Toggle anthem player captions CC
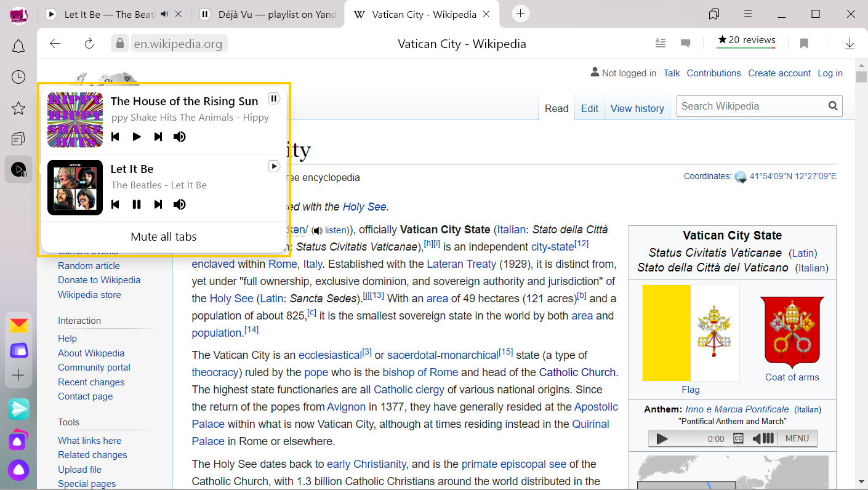 click(738, 439)
